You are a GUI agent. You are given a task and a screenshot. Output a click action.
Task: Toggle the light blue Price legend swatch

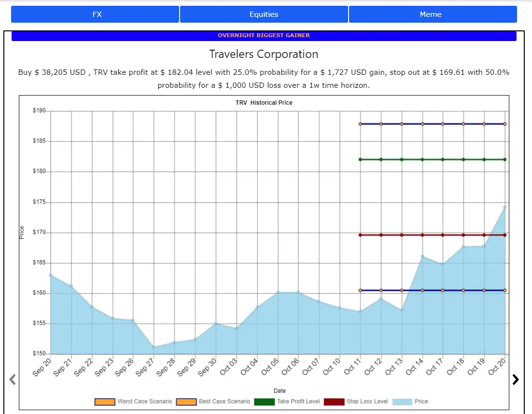[x=403, y=402]
